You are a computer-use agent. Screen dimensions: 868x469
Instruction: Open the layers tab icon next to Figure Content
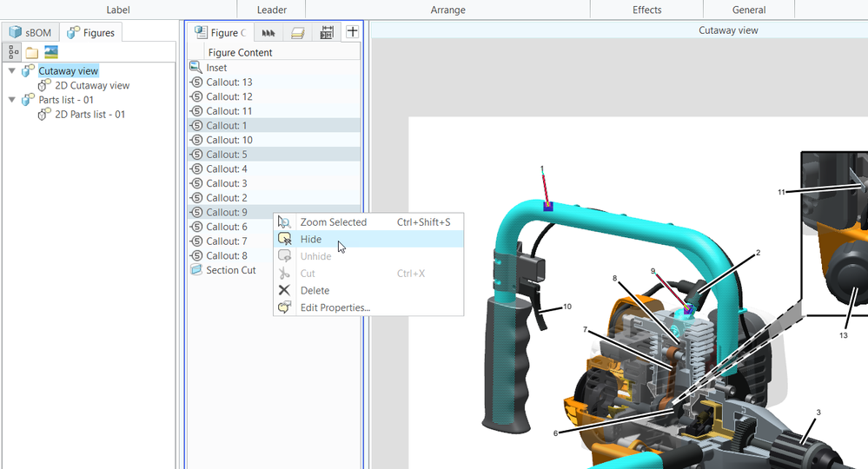[x=297, y=33]
